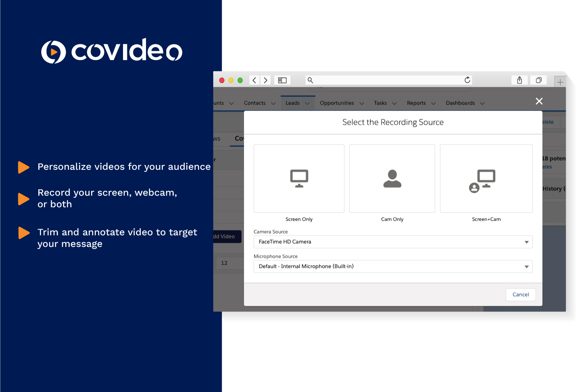Expand the Opportunities menu chevron
The height and width of the screenshot is (392, 588).
362,104
